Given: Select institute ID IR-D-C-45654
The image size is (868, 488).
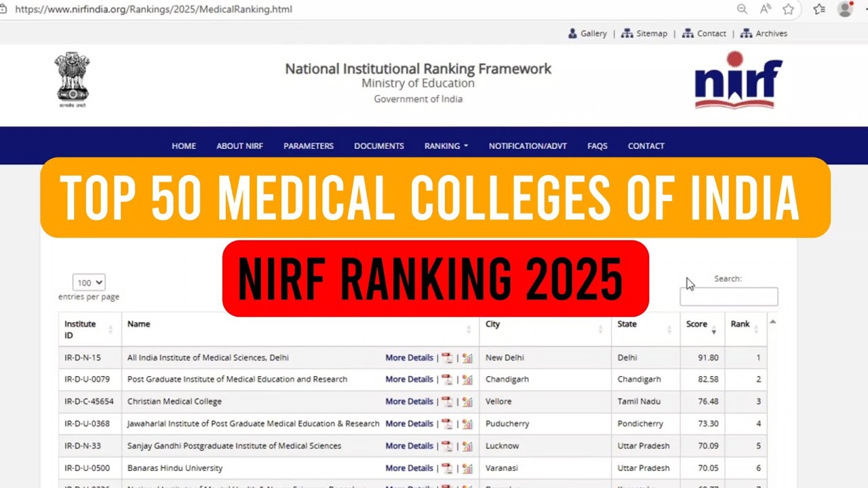Looking at the screenshot, I should (89, 402).
